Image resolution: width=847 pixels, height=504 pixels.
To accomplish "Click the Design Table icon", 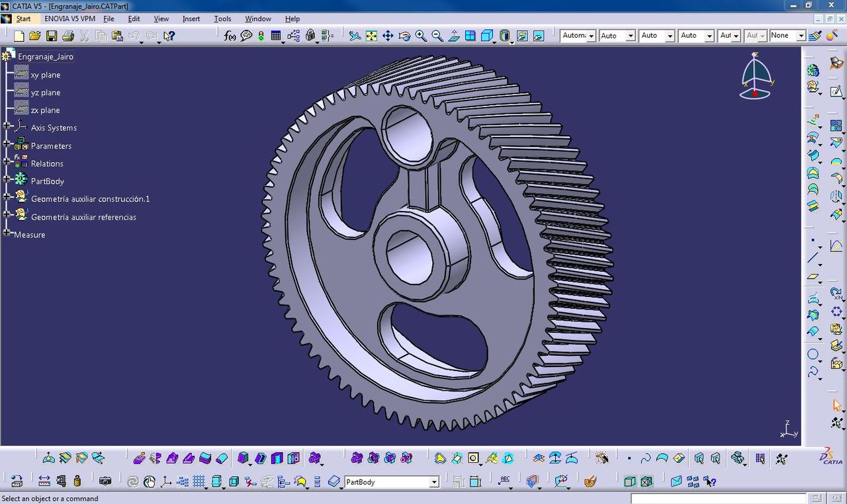I will 277,36.
